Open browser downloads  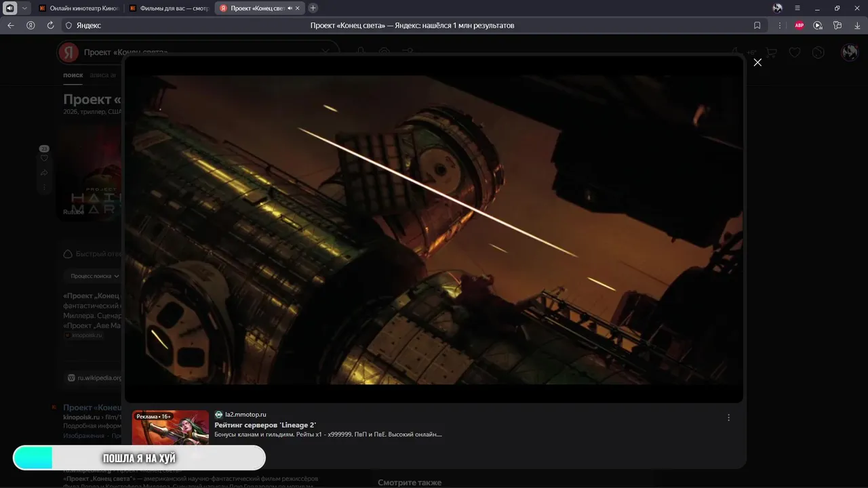tap(858, 25)
